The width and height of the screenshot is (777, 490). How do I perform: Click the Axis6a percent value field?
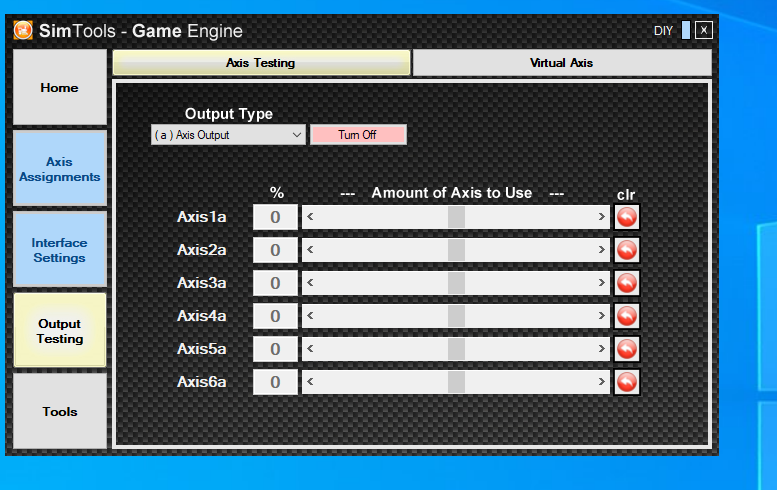pyautogui.click(x=276, y=382)
